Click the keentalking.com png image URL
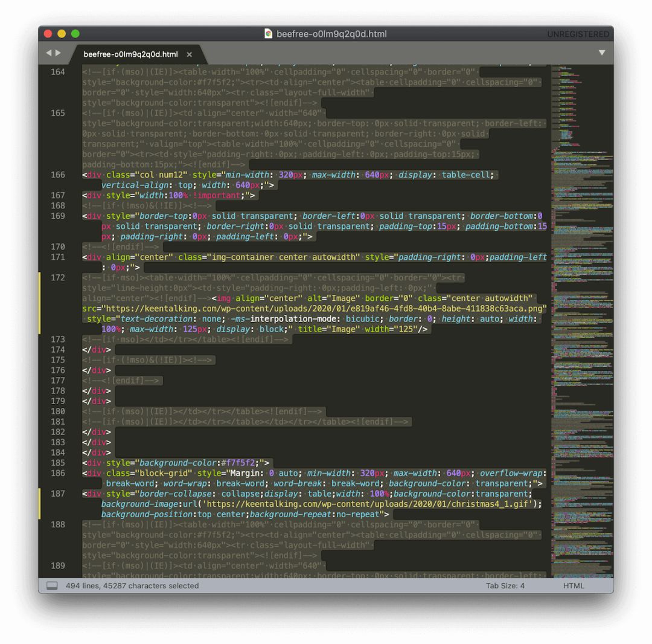The height and width of the screenshot is (644, 652). pyautogui.click(x=324, y=309)
